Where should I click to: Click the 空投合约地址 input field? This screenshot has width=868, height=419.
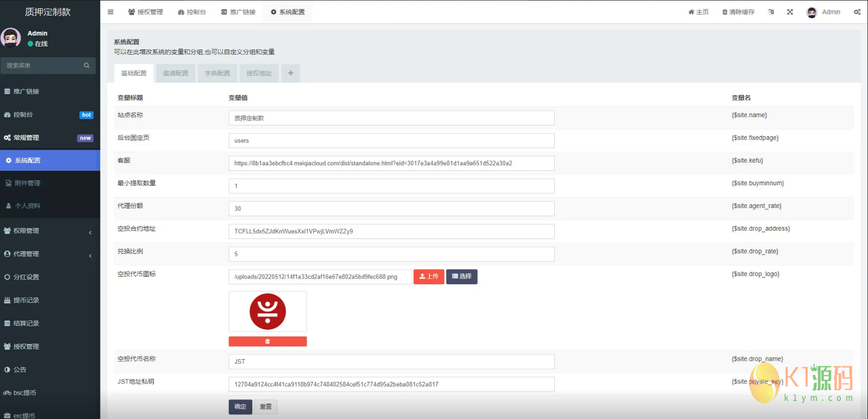(392, 232)
